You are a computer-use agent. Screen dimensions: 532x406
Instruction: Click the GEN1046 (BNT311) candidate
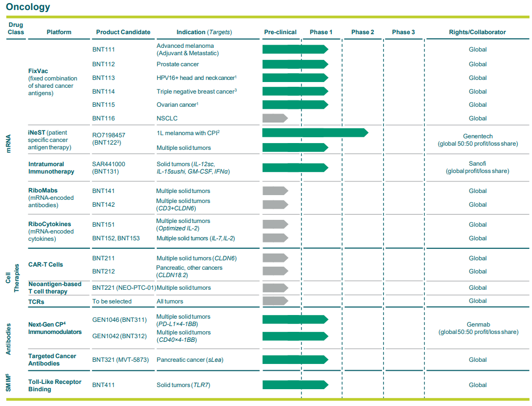tap(119, 320)
